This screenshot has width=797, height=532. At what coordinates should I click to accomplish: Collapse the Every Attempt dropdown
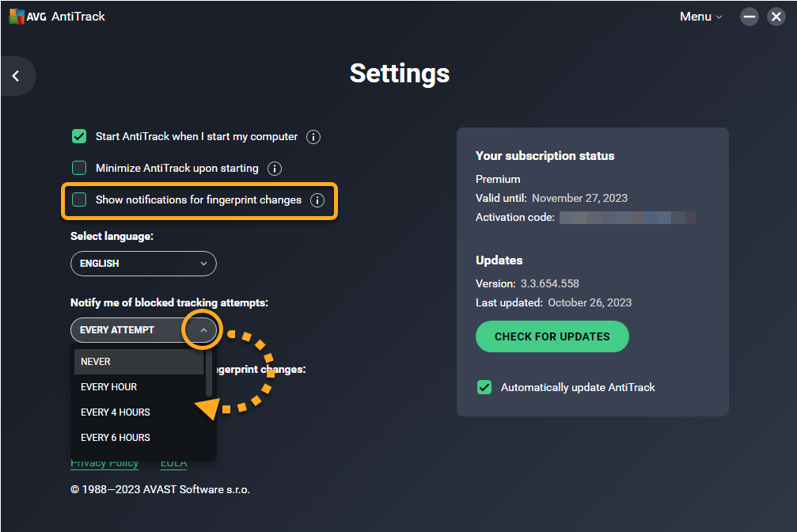tap(203, 330)
